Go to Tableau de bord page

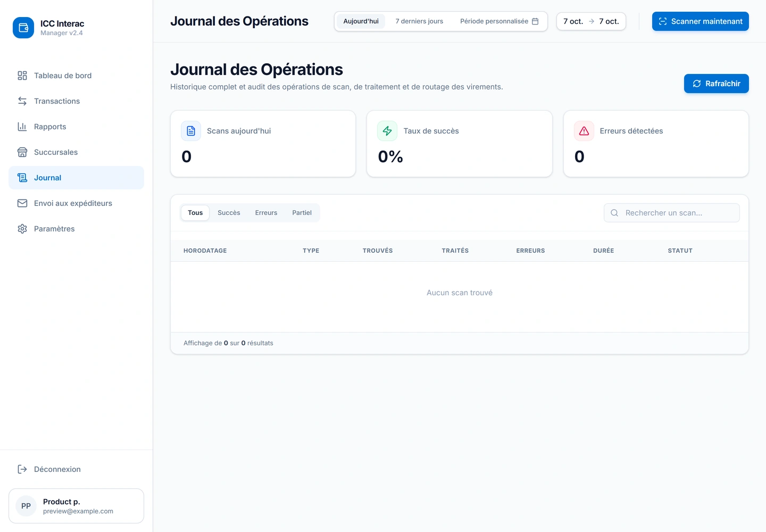tap(76, 76)
